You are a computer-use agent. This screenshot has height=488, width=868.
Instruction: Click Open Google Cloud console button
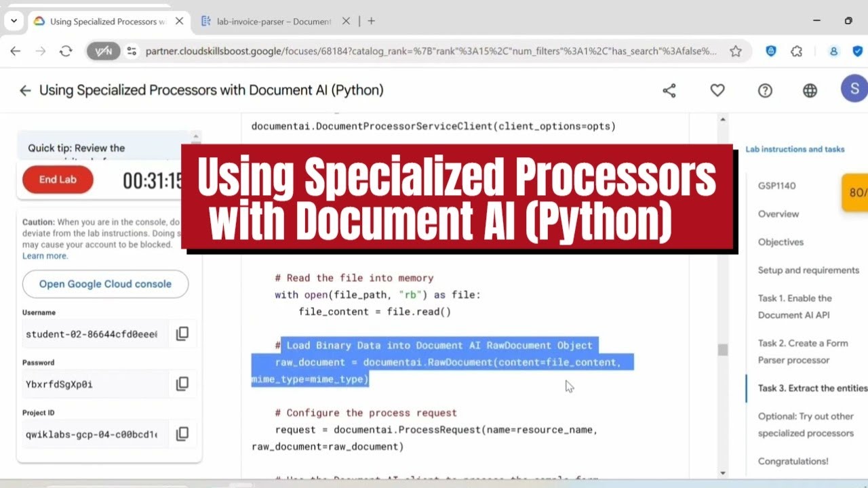click(105, 284)
